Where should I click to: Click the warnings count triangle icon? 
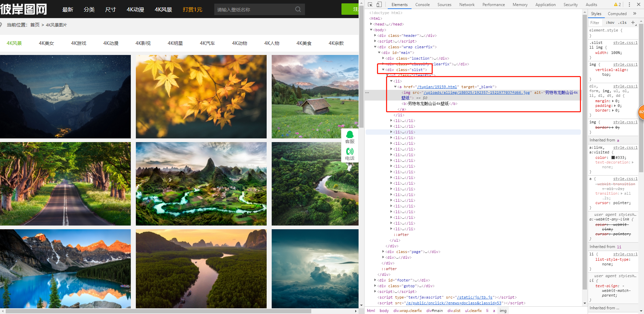pyautogui.click(x=616, y=4)
